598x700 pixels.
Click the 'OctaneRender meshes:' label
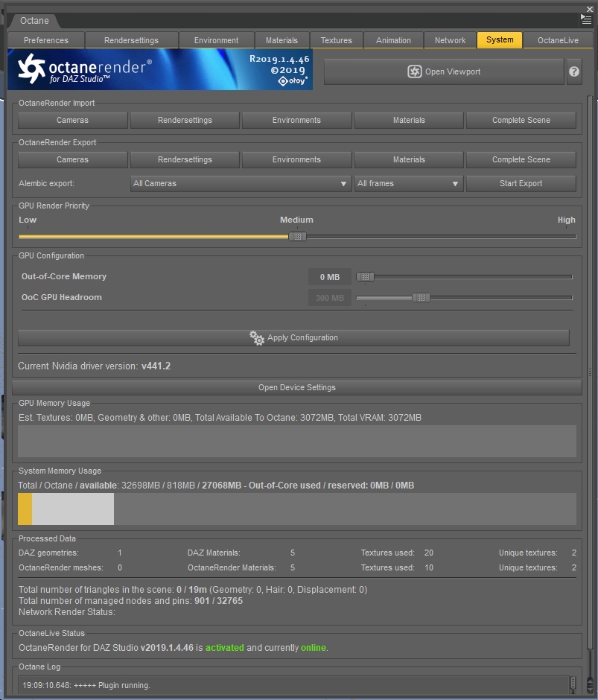(61, 568)
